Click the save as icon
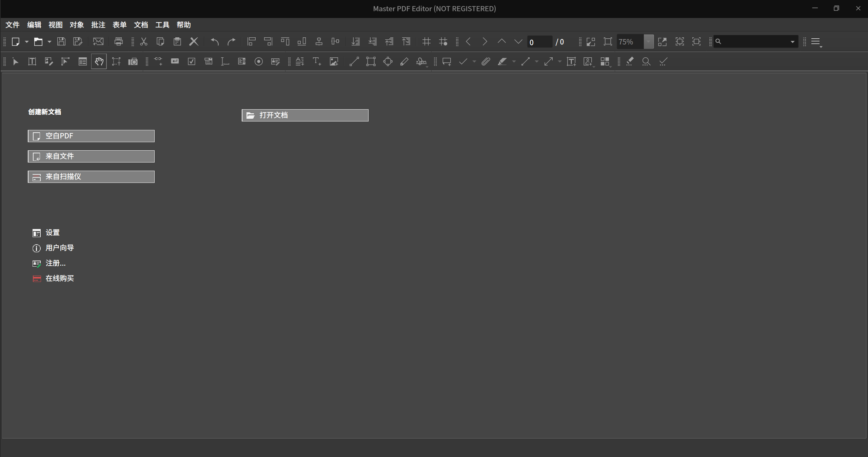Screen dimensions: 868x457 78,42
